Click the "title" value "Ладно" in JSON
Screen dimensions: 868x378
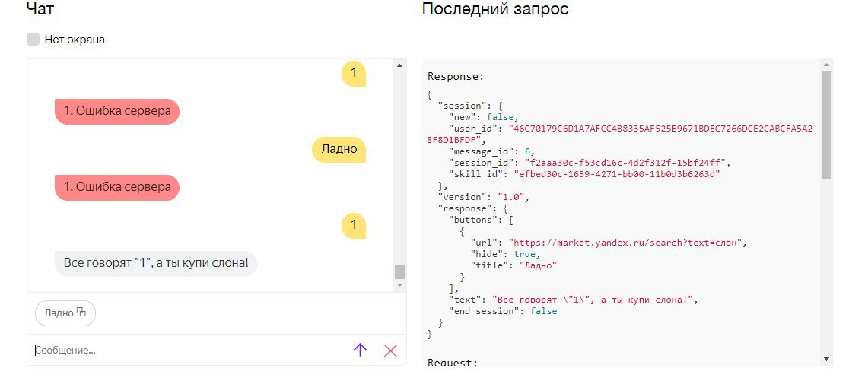click(x=538, y=265)
